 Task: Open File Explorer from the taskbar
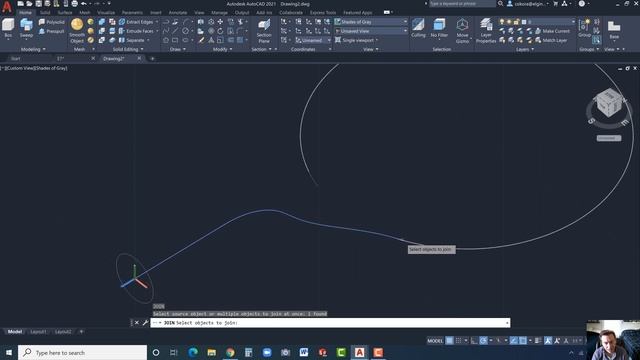point(211,352)
